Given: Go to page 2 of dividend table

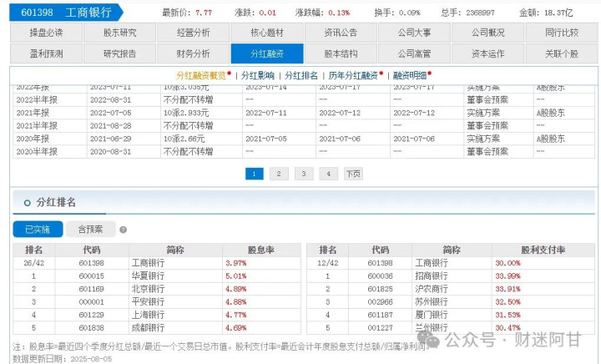Looking at the screenshot, I should [279, 174].
